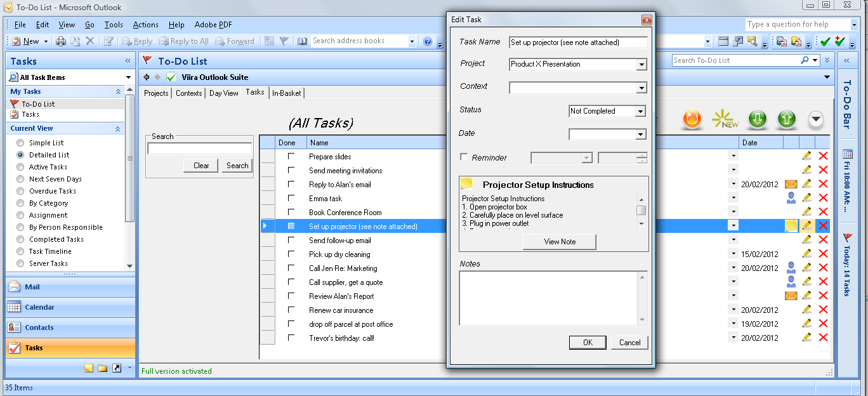868x396 pixels.
Task: Click person icon on Call supplier row
Action: [791, 282]
